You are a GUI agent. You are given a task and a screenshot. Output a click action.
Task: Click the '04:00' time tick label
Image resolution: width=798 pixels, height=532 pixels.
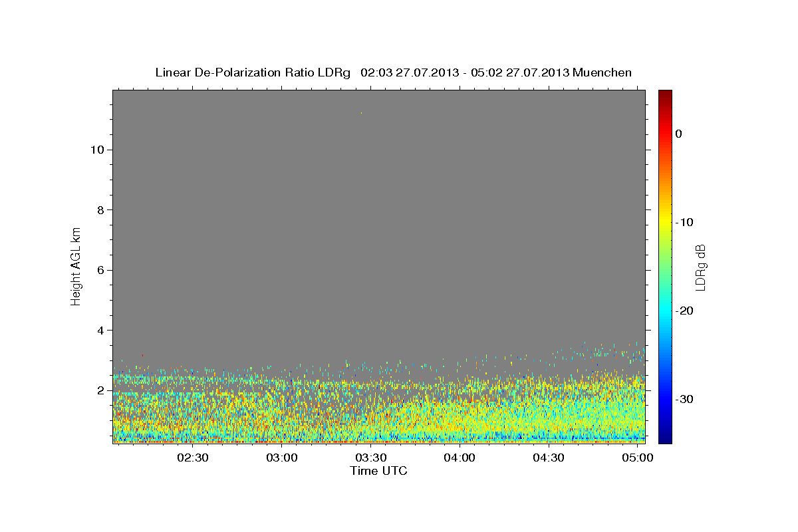point(460,458)
